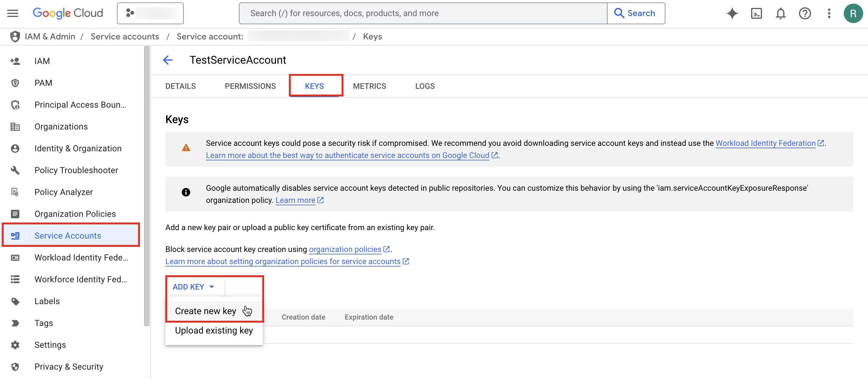The height and width of the screenshot is (379, 868).
Task: Open the account avatar R
Action: [x=853, y=13]
